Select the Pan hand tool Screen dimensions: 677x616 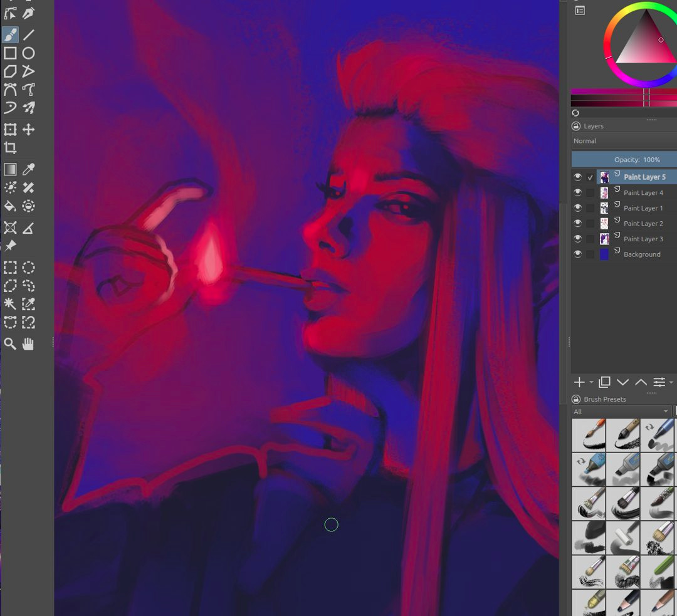(28, 344)
